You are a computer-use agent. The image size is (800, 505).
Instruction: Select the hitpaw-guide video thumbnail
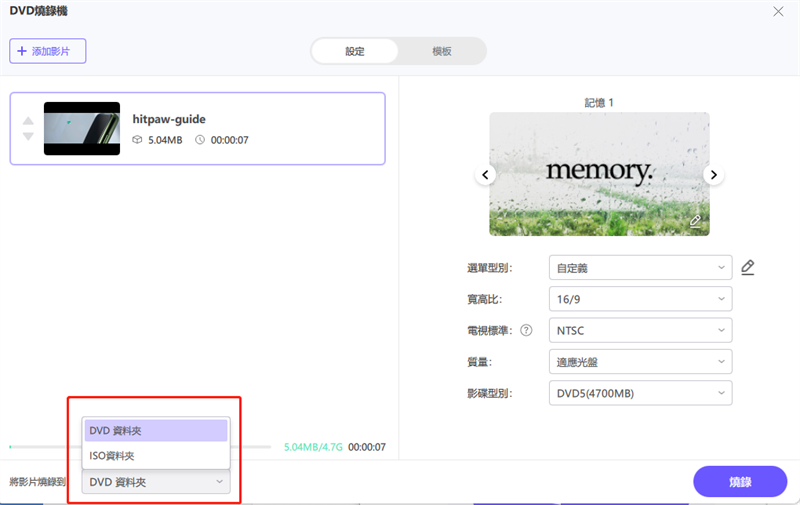[x=82, y=129]
